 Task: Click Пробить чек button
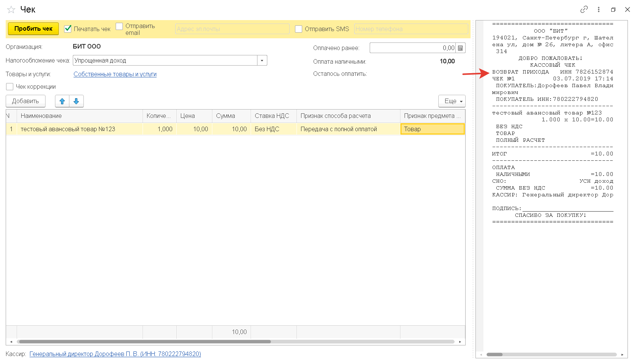coord(33,29)
